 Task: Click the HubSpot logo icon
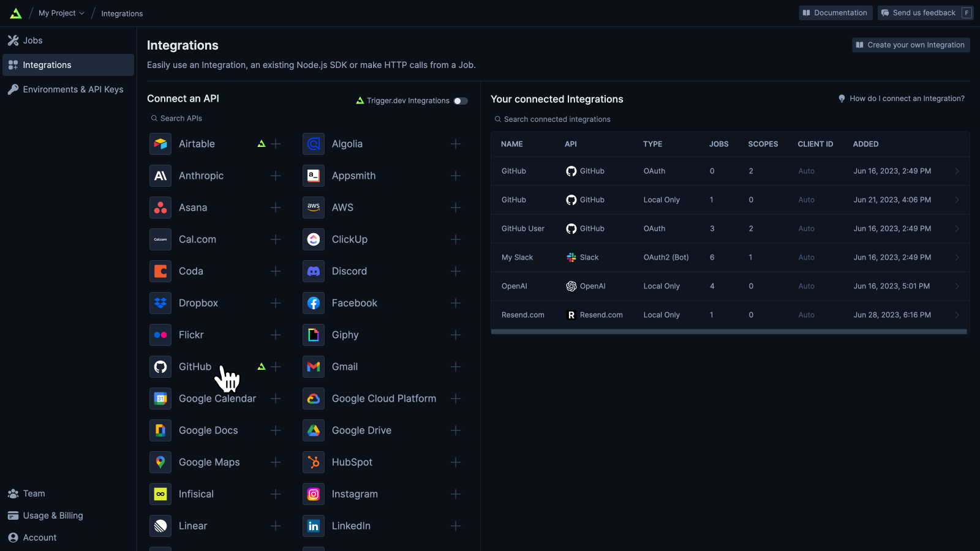[314, 462]
